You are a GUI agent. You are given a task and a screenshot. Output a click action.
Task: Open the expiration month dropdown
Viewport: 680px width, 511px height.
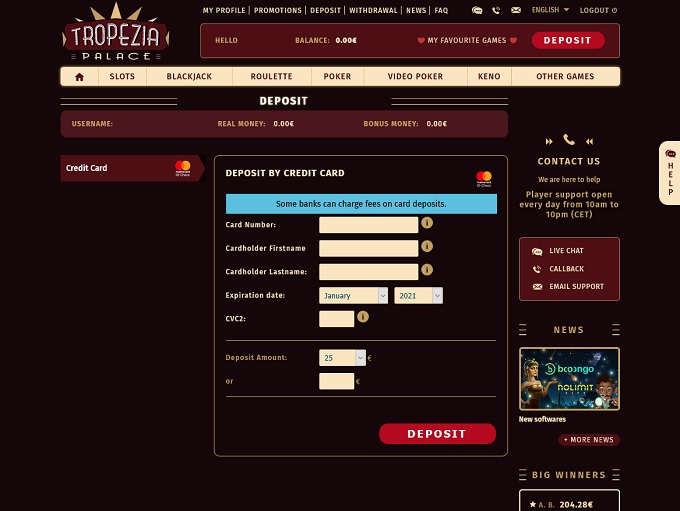point(353,295)
